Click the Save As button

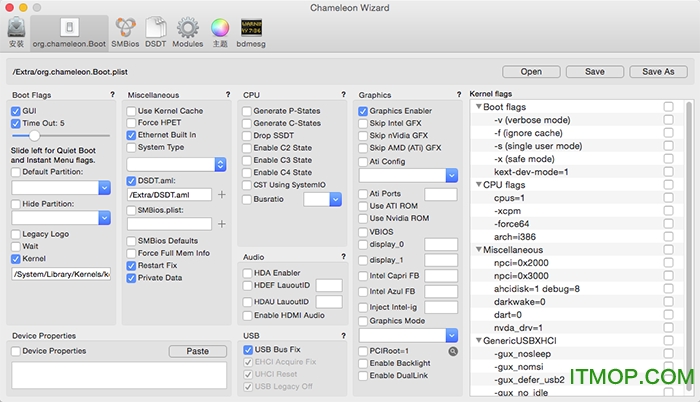tap(658, 71)
